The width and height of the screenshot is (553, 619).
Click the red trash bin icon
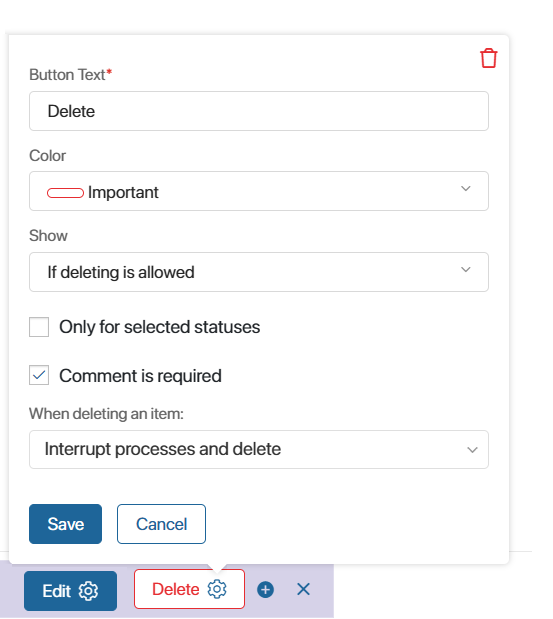[x=488, y=58]
